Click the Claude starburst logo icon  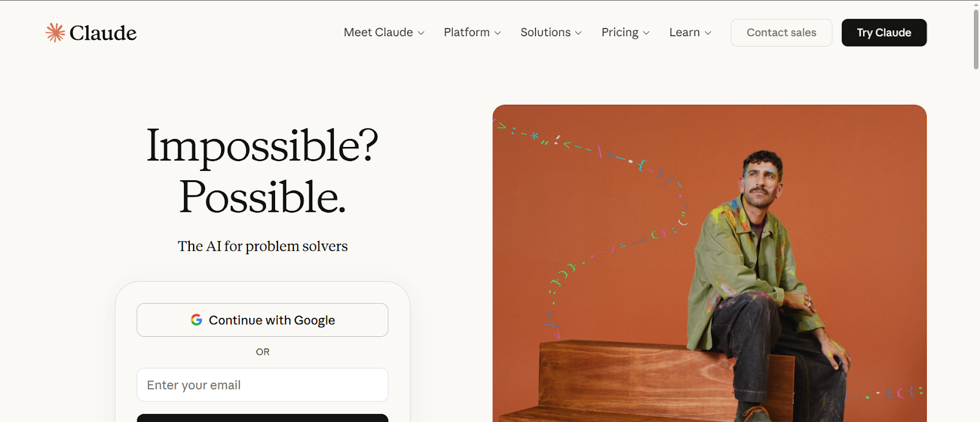(x=55, y=32)
